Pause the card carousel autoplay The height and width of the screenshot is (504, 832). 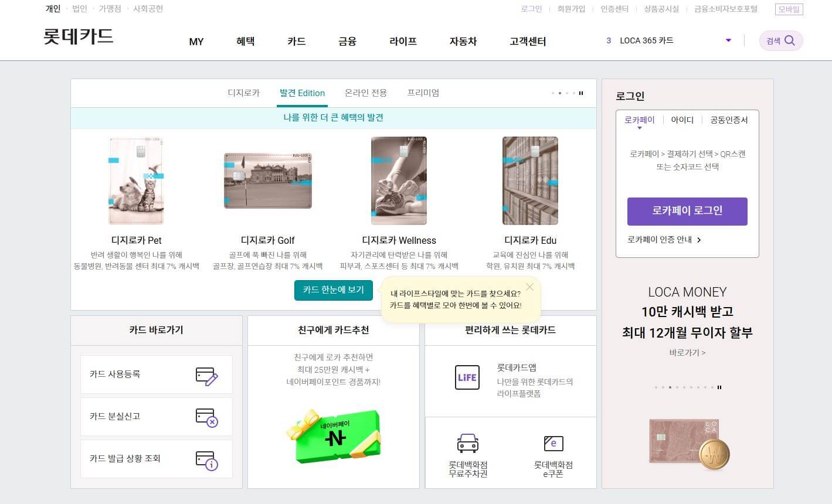pos(581,93)
